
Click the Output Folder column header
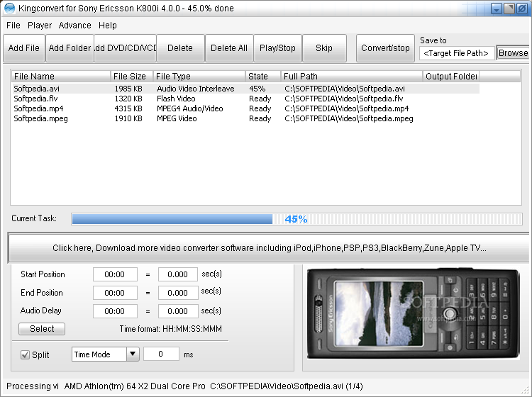[x=451, y=77]
